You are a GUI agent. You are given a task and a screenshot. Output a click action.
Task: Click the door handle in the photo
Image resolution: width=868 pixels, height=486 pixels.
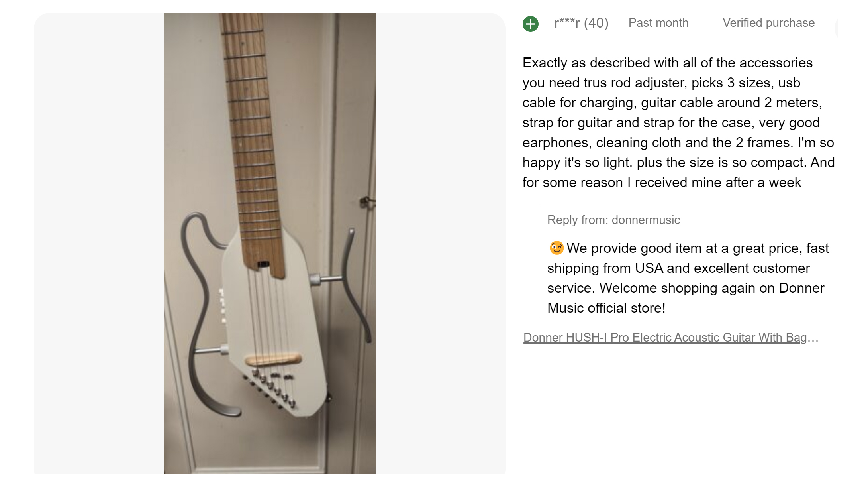pos(366,202)
